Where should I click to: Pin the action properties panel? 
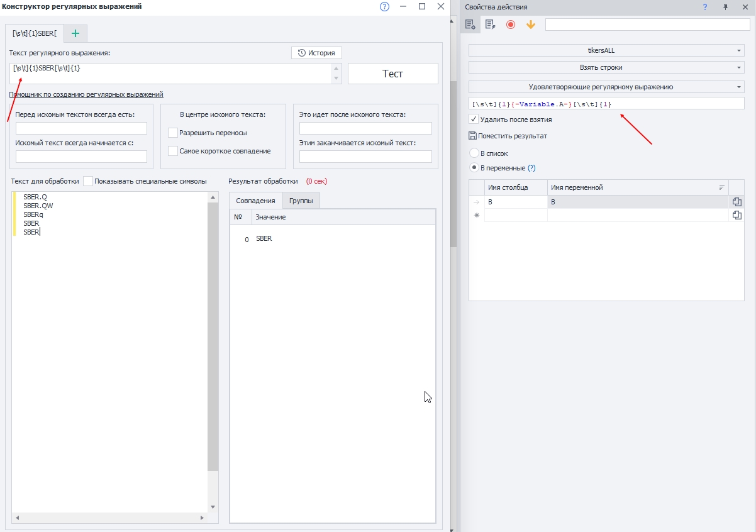pos(725,7)
